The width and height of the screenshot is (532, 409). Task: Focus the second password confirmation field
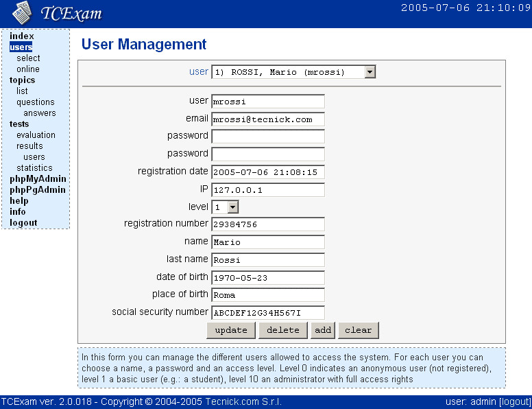click(267, 154)
